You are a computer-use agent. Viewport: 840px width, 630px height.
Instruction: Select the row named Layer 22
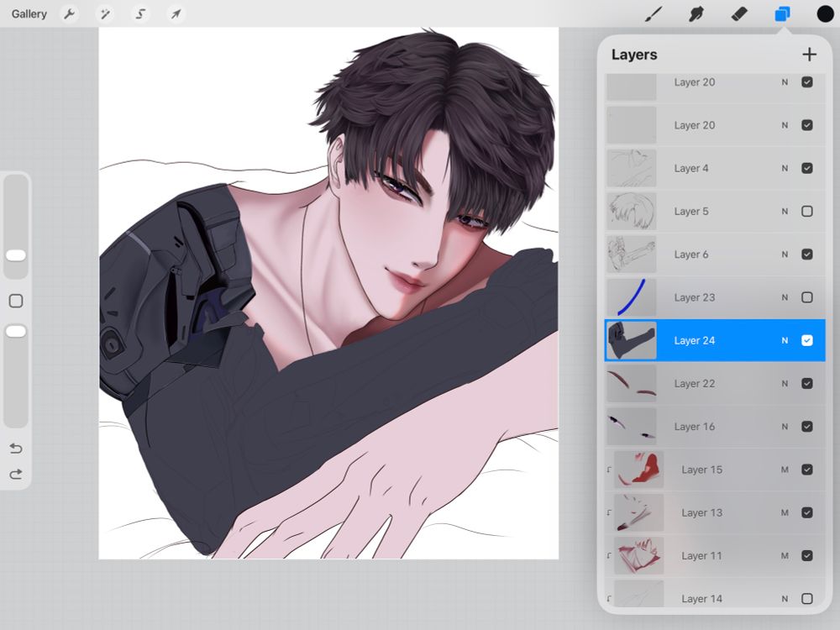(715, 384)
